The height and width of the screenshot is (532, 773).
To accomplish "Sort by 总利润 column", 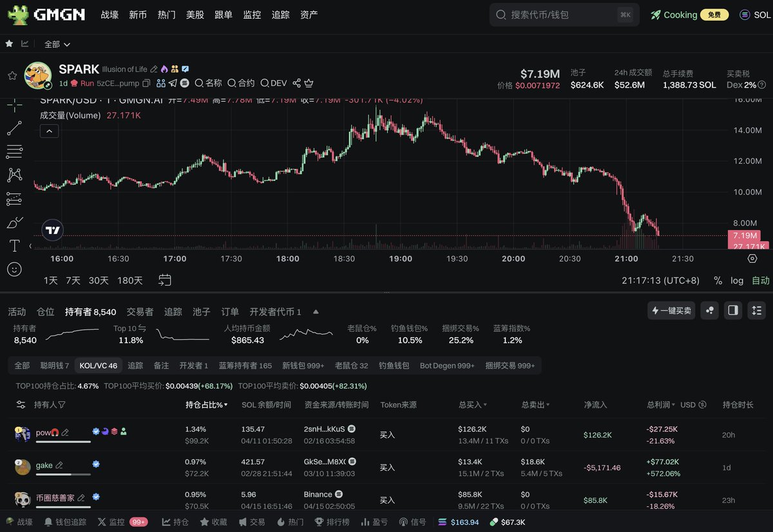I will pos(662,404).
